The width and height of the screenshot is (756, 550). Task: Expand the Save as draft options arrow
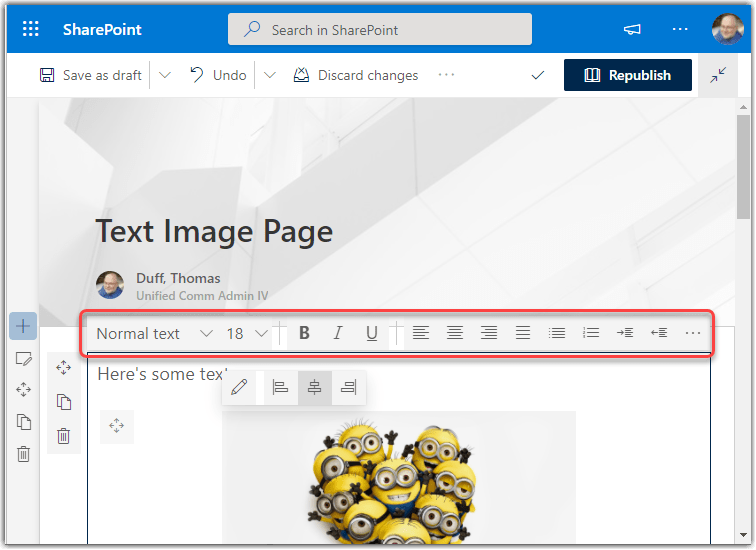[165, 75]
